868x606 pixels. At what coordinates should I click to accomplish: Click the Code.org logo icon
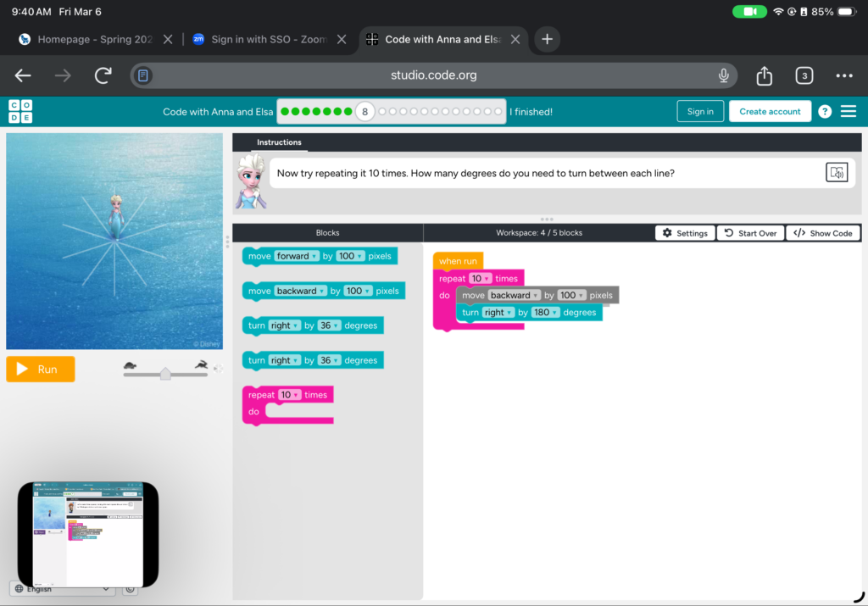point(20,111)
